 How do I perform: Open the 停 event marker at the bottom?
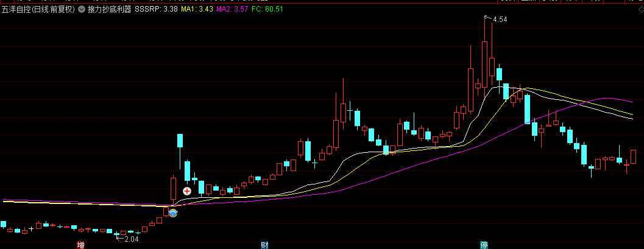[484, 245]
